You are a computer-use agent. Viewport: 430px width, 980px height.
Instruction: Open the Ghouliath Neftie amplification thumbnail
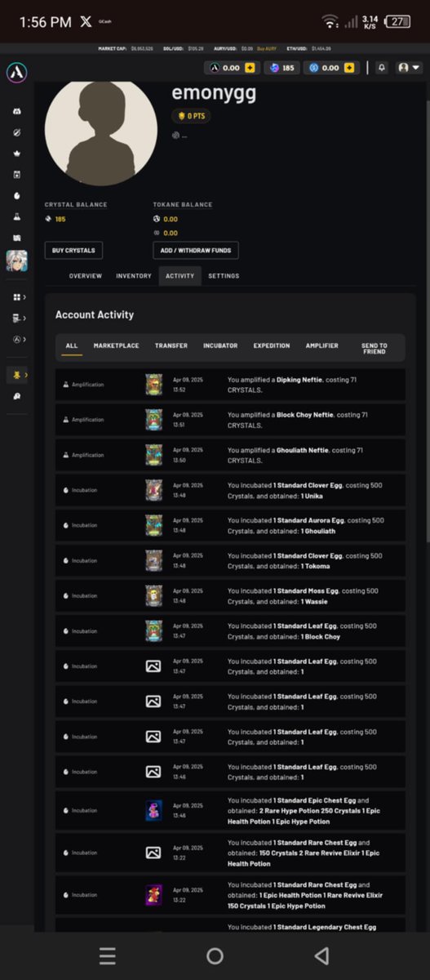point(153,455)
